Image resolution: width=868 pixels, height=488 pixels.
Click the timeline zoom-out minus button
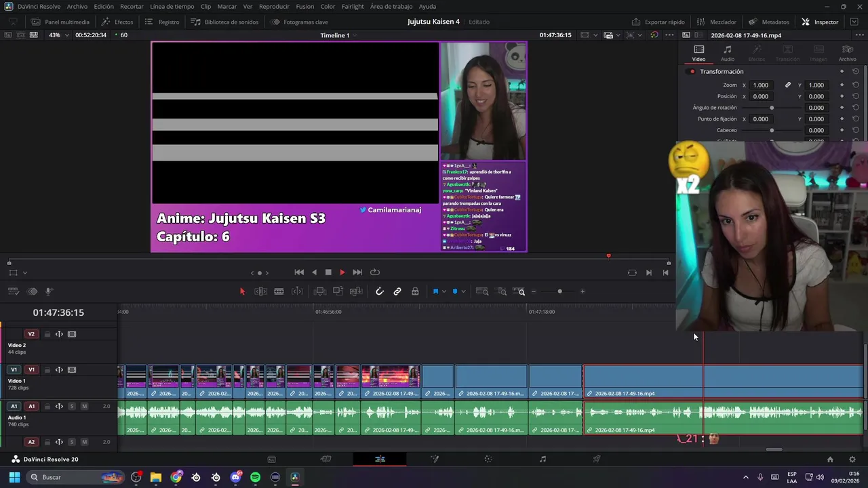tap(534, 291)
